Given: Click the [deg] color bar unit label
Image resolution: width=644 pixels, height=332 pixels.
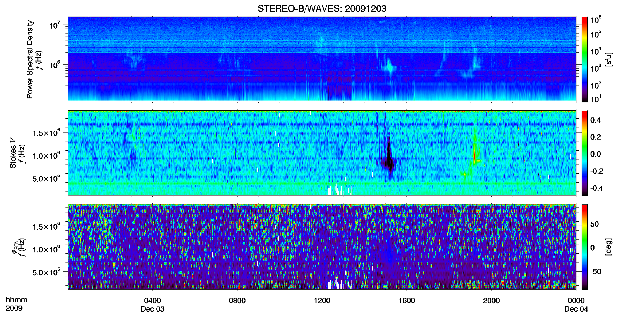Looking at the screenshot, I should point(609,247).
